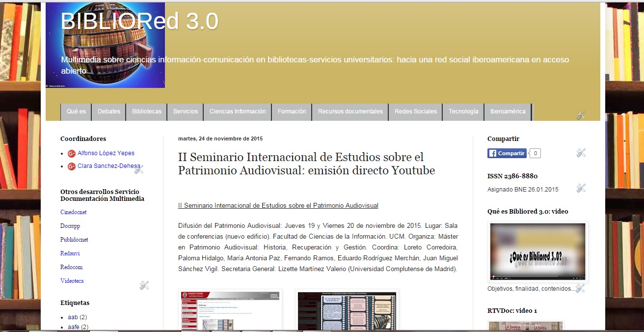Play the ¿Qué es Bibliored 3.0? video
644x332 pixels.
pos(538,252)
